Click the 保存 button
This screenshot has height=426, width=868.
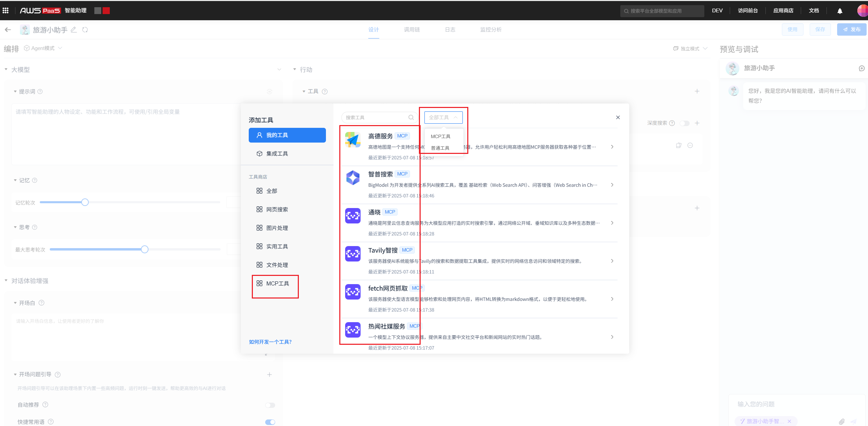[x=820, y=29]
